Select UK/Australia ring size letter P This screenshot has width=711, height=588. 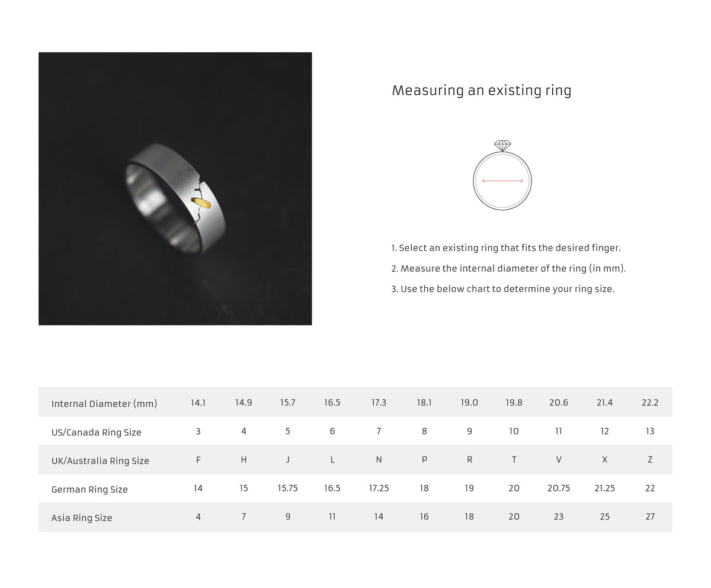(424, 460)
